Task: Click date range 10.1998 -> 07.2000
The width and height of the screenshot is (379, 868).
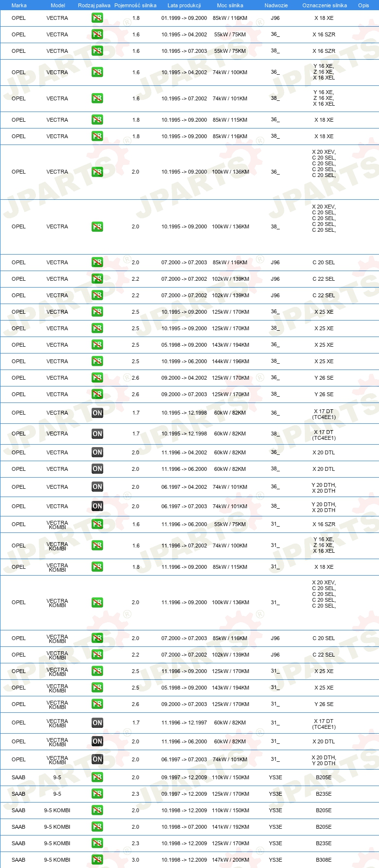Action: point(184,827)
